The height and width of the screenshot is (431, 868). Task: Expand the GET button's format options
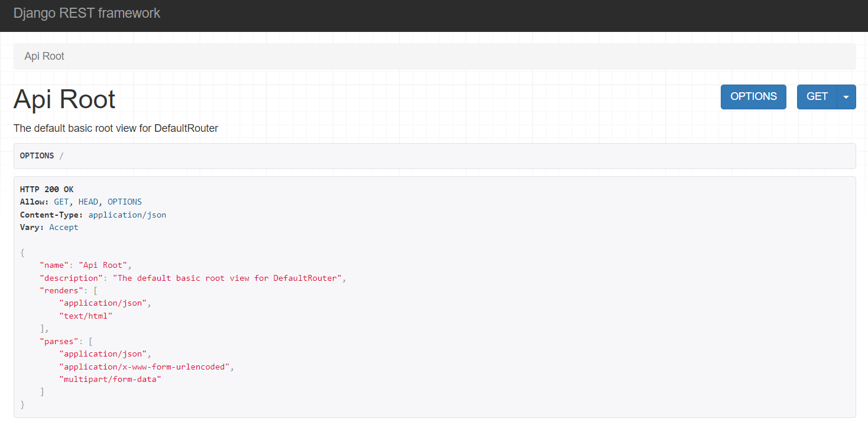(x=847, y=96)
